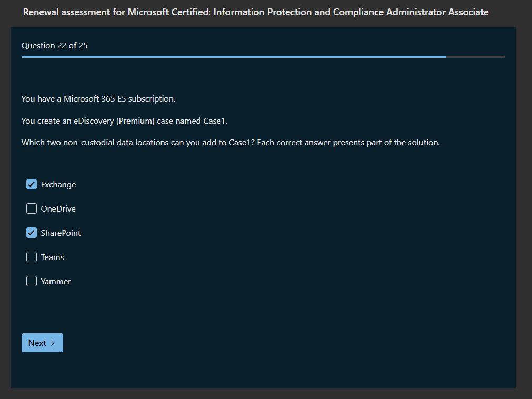Click the SharePoint answer label text

(x=61, y=233)
